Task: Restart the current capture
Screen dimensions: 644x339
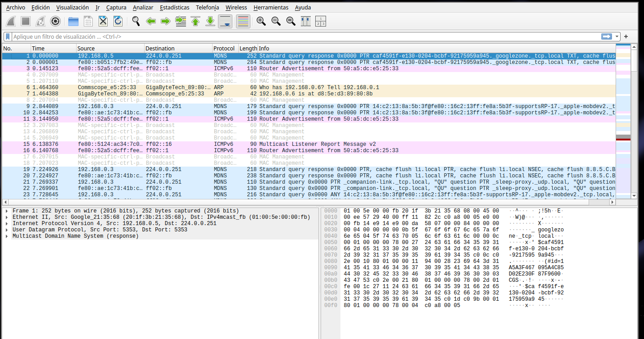Action: click(x=41, y=21)
